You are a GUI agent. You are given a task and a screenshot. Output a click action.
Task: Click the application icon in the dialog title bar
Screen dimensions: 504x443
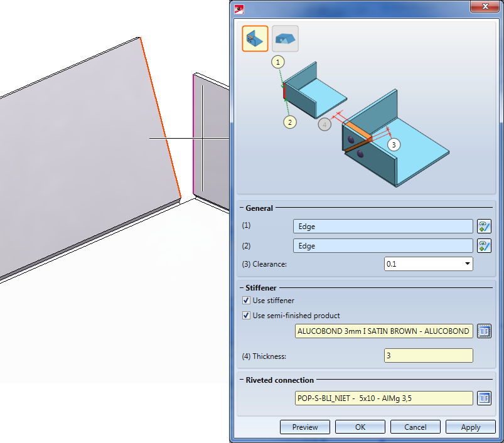pos(239,9)
